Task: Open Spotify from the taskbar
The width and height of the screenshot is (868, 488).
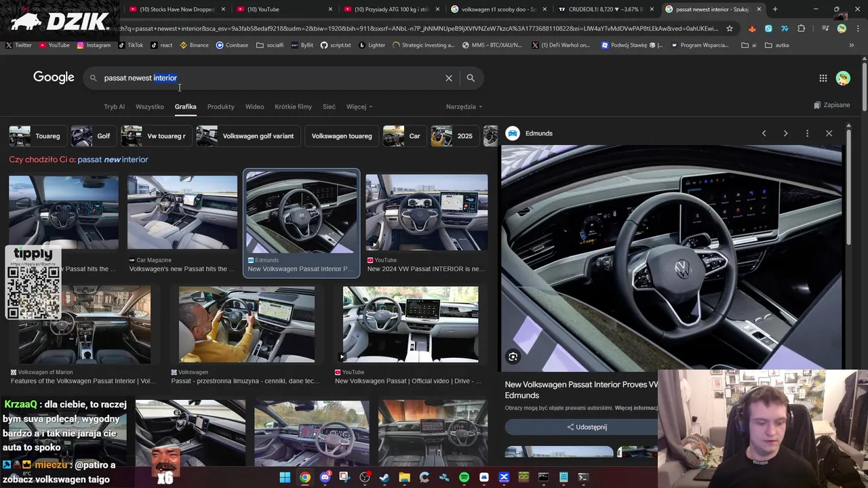Action: [x=464, y=477]
